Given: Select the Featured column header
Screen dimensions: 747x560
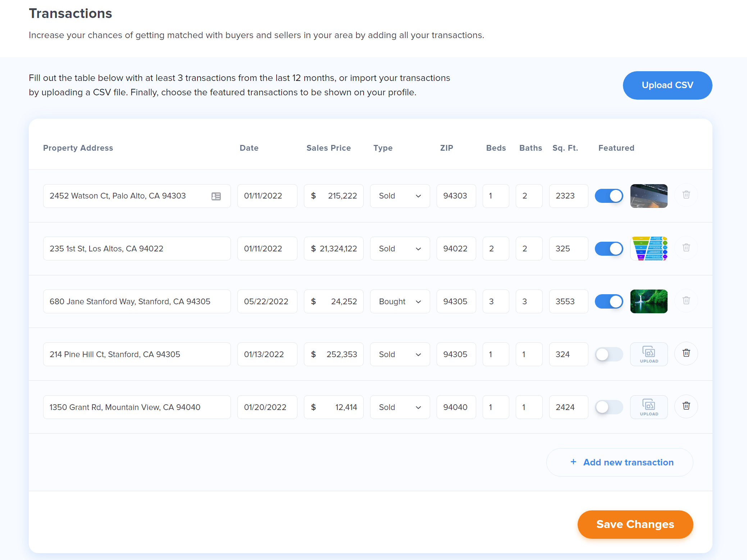Looking at the screenshot, I should (616, 148).
